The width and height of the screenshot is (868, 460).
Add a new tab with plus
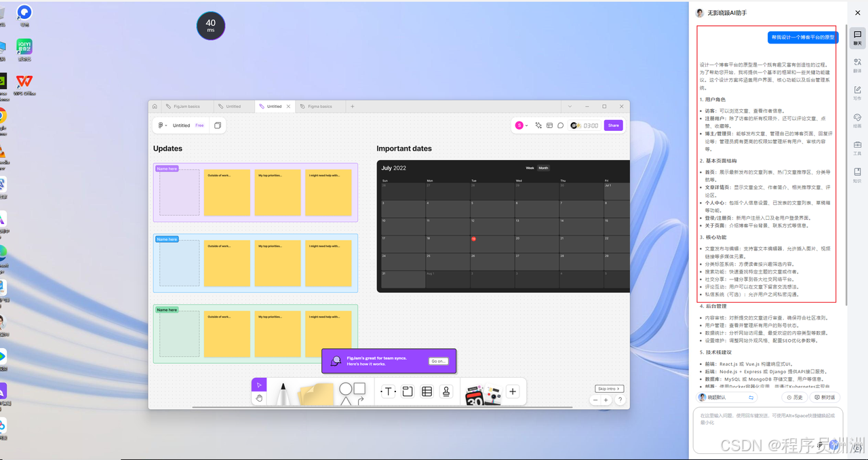coord(352,107)
